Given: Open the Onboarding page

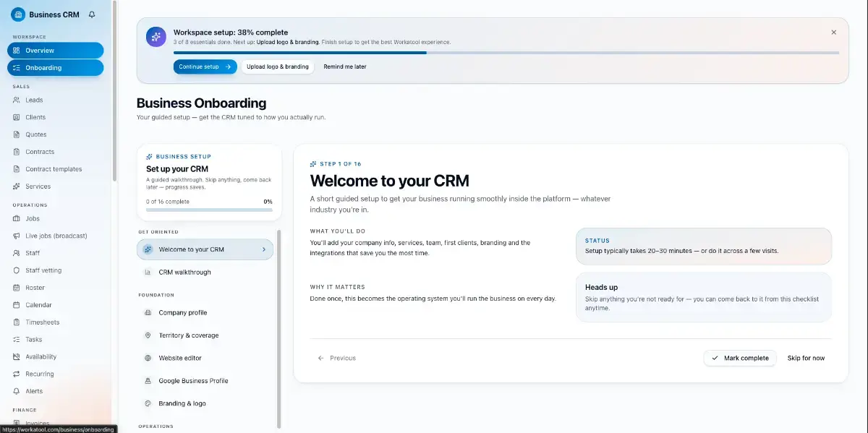Looking at the screenshot, I should pyautogui.click(x=56, y=68).
